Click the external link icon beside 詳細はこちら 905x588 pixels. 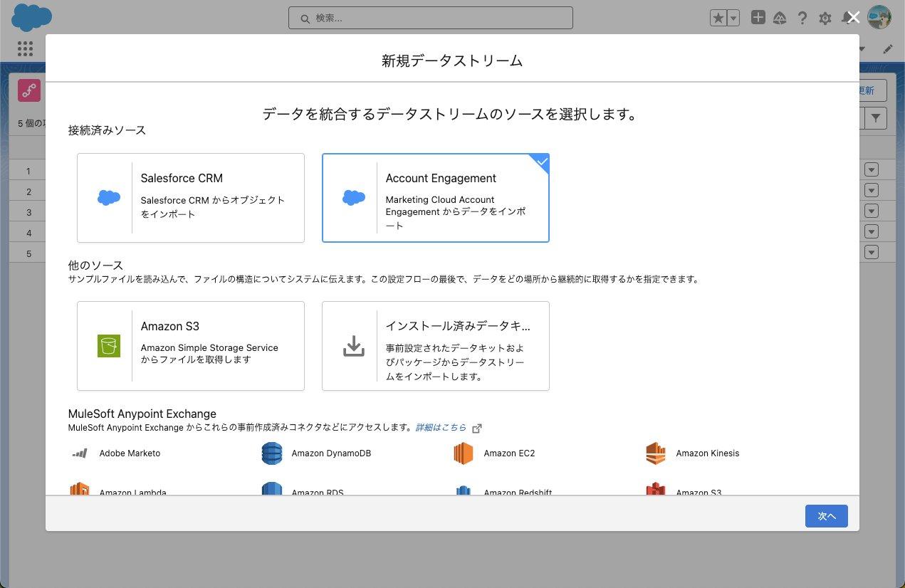click(x=477, y=429)
